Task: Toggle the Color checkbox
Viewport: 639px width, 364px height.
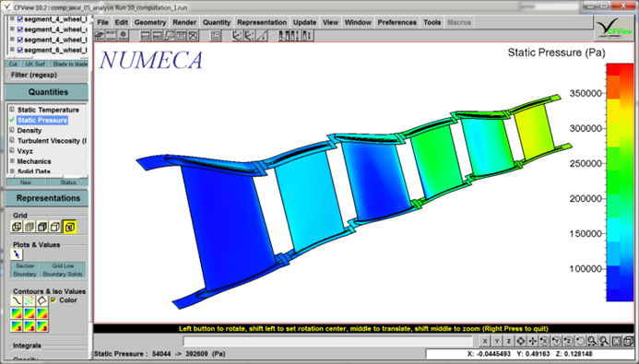Action: [53, 300]
